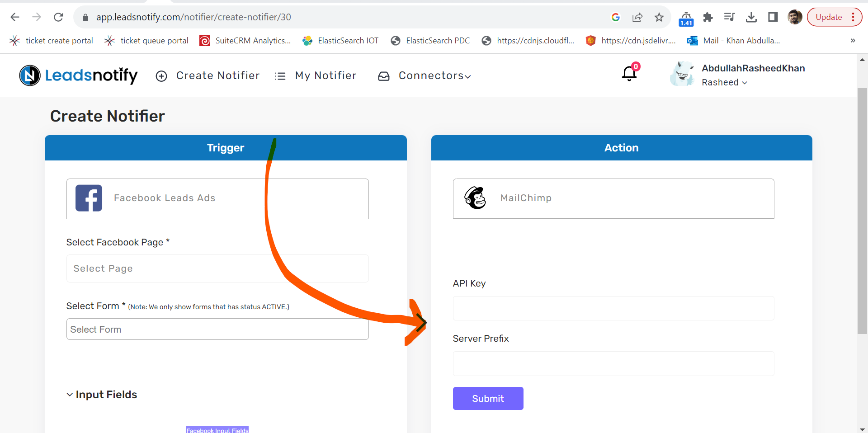Open ticket create portal bookmark
The width and height of the screenshot is (868, 433).
[52, 41]
